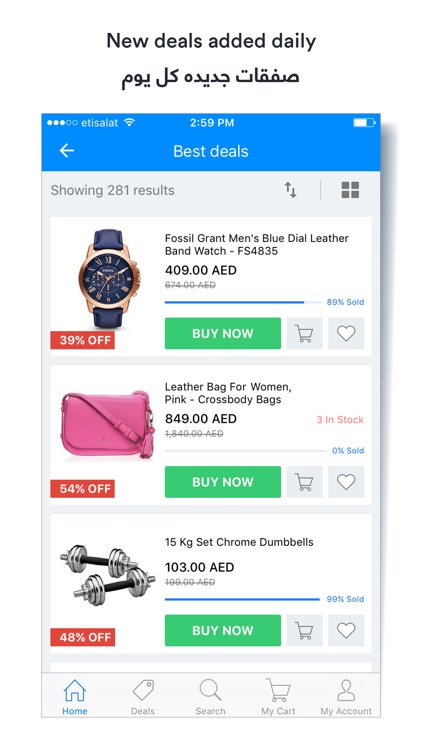
Task: Add the Fossil watch to cart
Action: (304, 333)
